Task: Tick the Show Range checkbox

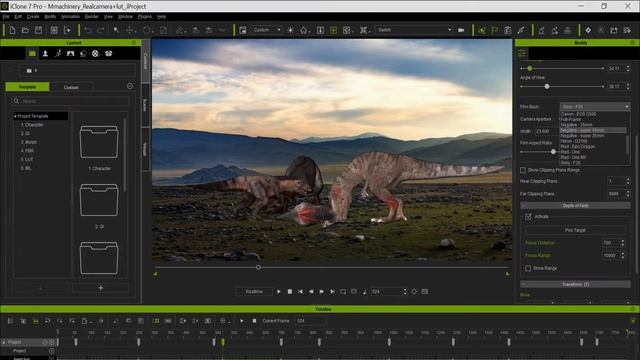Action: 528,268
